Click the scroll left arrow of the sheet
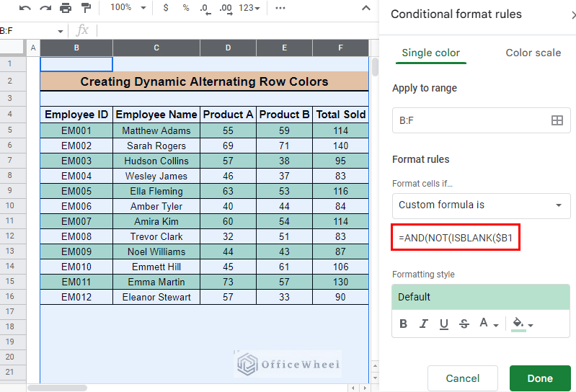 point(353,388)
